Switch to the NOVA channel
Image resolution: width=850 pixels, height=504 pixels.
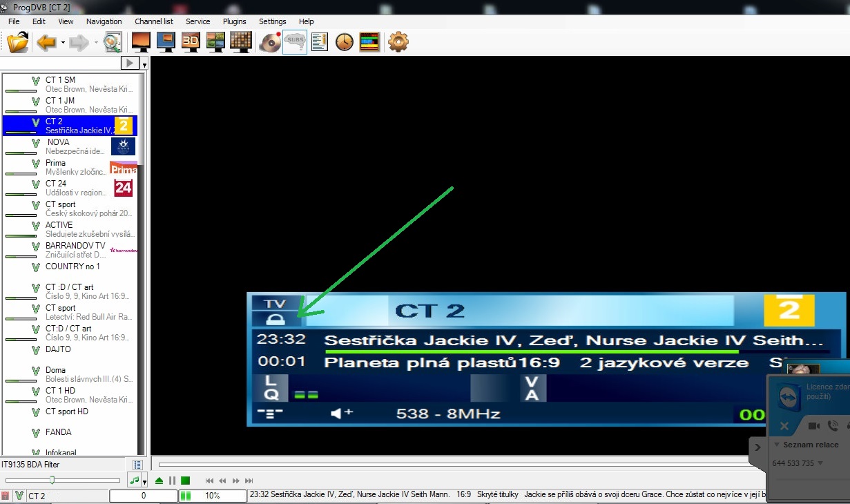[x=70, y=146]
